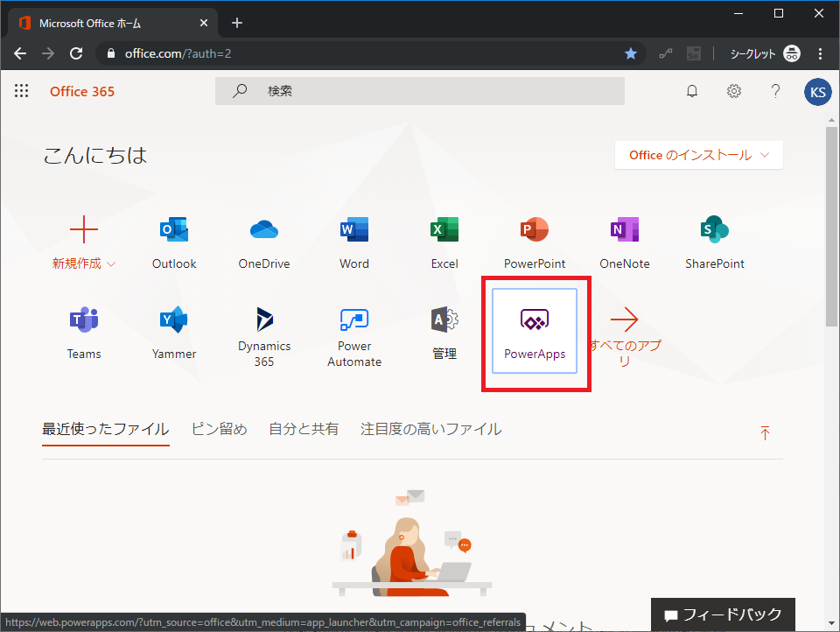Click the forward navigation arrow
This screenshot has width=840, height=632.
[48, 53]
